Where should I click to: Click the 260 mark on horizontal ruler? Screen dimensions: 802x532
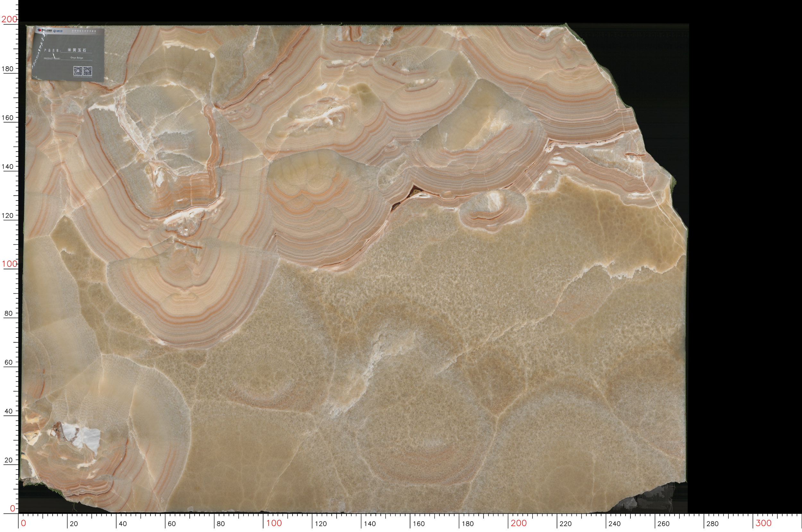(x=663, y=524)
